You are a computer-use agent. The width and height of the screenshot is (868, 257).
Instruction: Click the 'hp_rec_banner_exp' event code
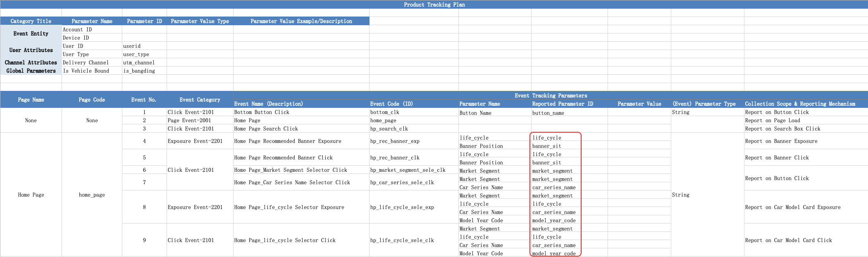414,141
